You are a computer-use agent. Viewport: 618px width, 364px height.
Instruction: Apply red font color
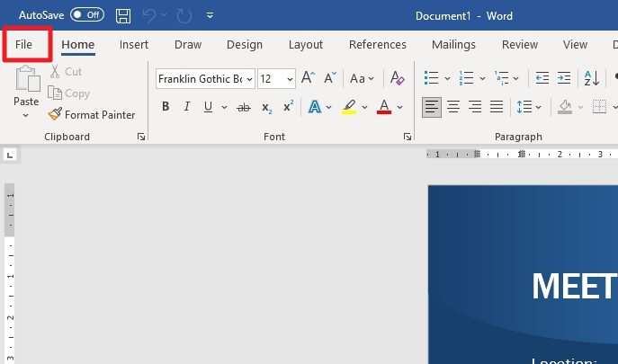click(x=384, y=107)
